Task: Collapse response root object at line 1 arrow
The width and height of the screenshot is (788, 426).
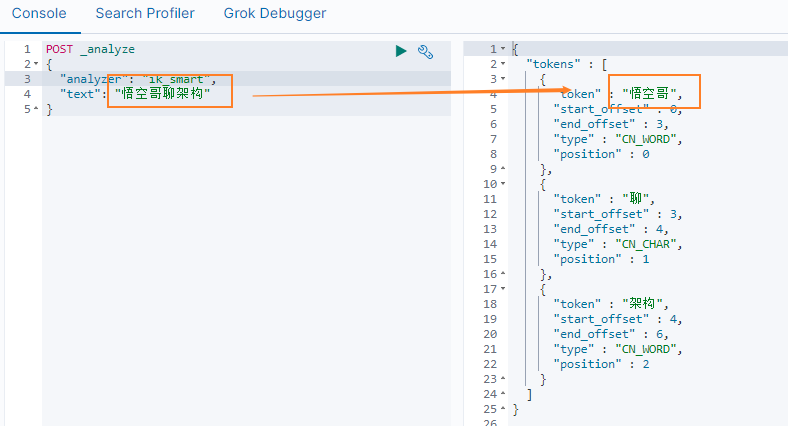Action: [502, 49]
